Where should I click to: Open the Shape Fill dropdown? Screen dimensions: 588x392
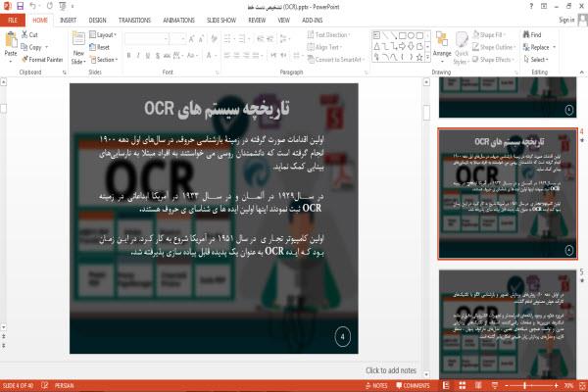(489, 34)
